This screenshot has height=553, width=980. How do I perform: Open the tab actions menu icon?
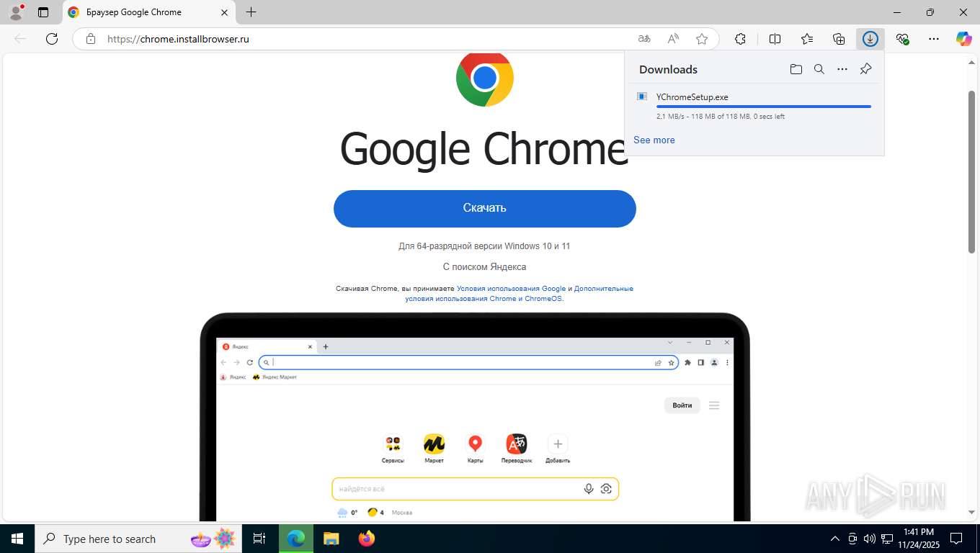tap(43, 12)
